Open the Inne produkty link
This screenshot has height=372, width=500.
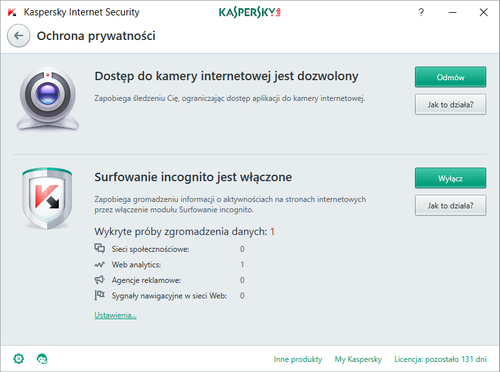[x=298, y=359]
